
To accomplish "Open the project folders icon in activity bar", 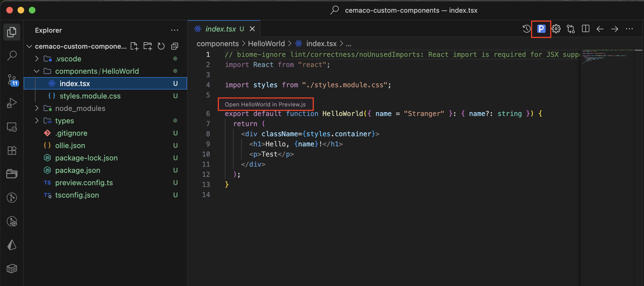I will [x=12, y=174].
